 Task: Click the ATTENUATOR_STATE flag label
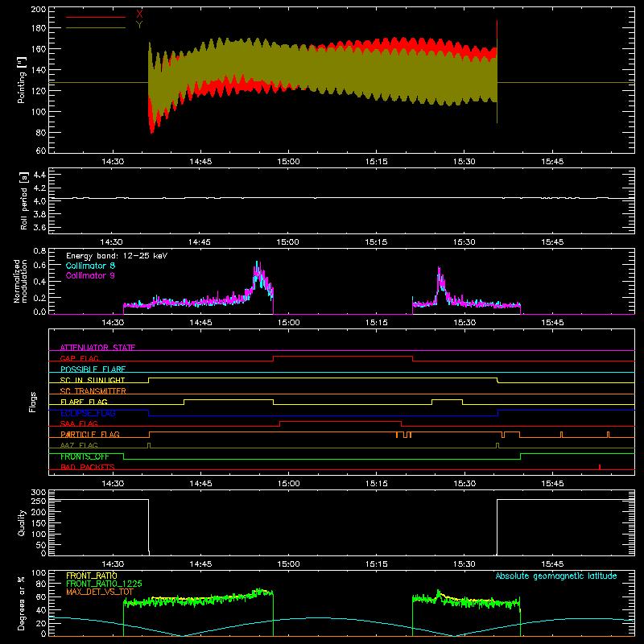[x=97, y=348]
